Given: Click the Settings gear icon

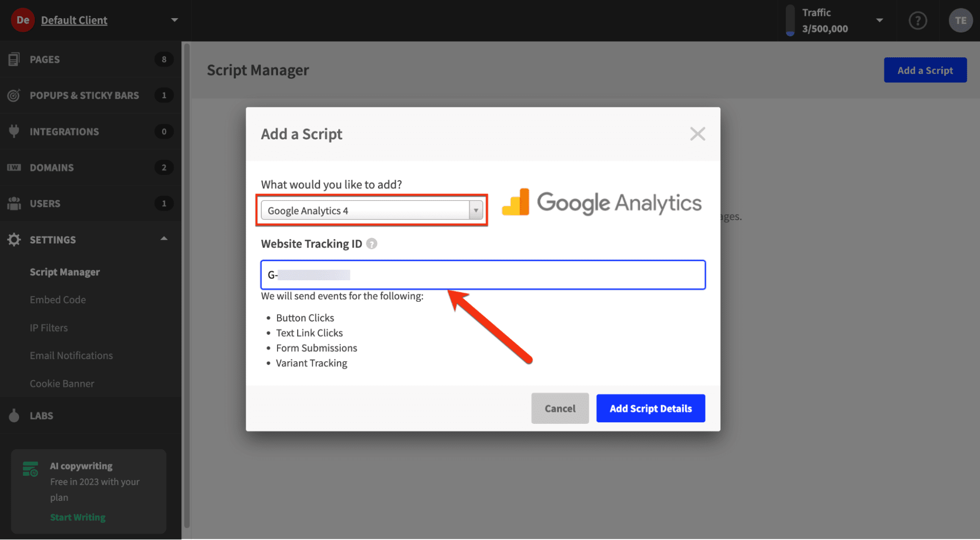Looking at the screenshot, I should (14, 240).
